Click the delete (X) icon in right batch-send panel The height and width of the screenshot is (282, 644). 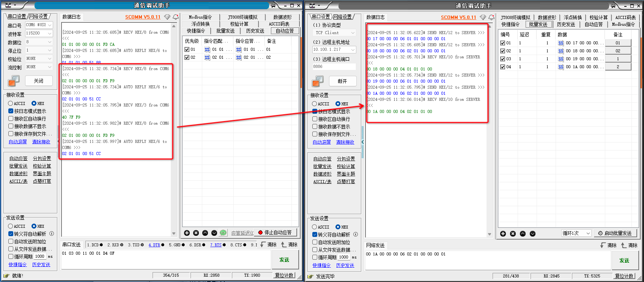tap(513, 233)
